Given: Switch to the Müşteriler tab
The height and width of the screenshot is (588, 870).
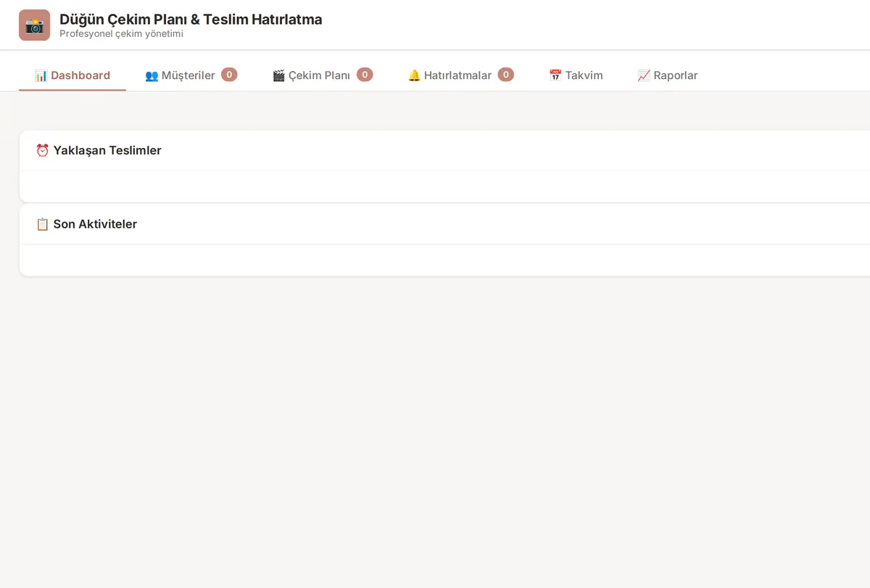Looking at the screenshot, I should (191, 75).
